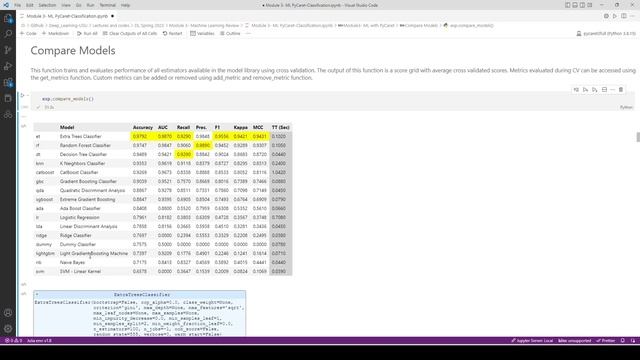This screenshot has height=360, width=640.
Task: Click the K Neighbors Classifier row name
Action: 82,163
